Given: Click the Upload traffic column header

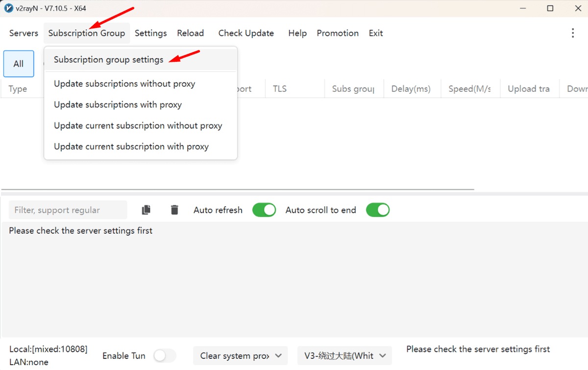Looking at the screenshot, I should point(530,89).
